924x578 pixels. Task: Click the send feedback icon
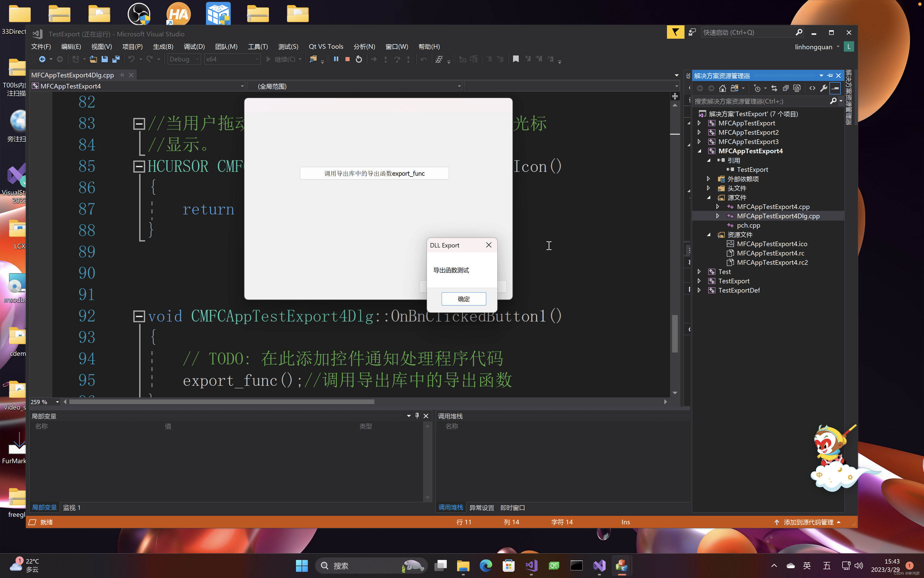pyautogui.click(x=692, y=33)
